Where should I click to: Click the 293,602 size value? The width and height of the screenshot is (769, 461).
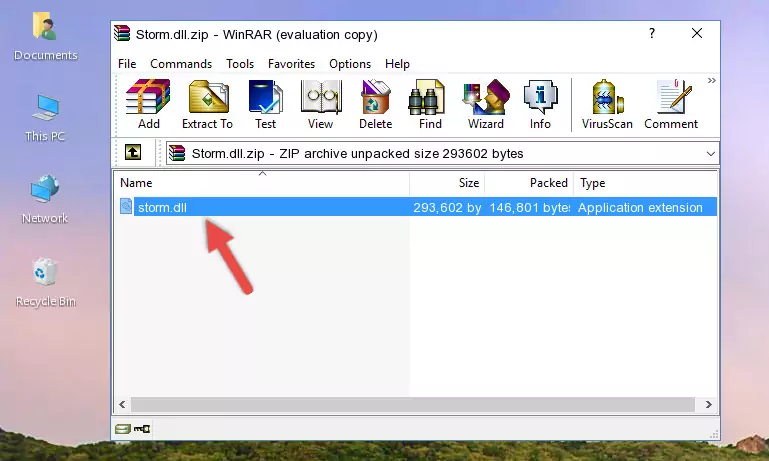pyautogui.click(x=447, y=207)
